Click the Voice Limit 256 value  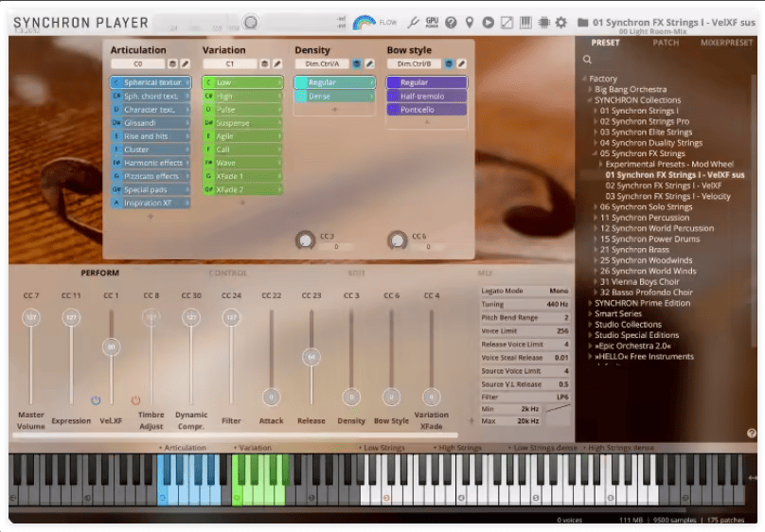tap(562, 330)
